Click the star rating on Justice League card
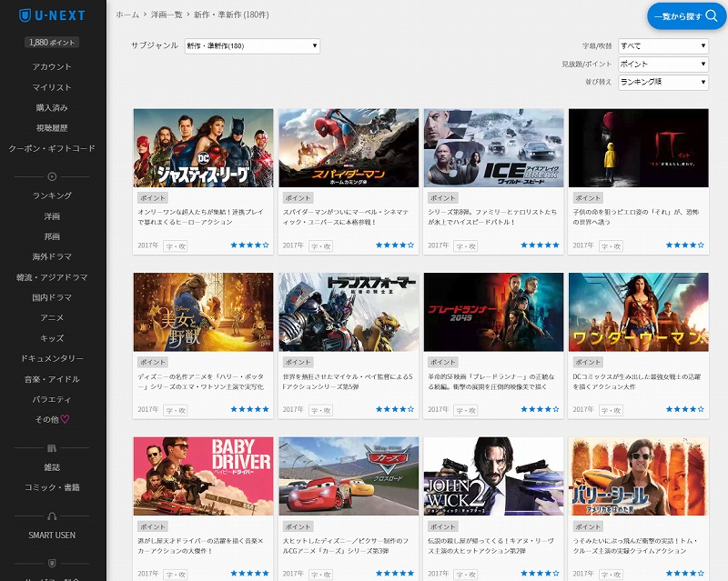Screen dimensions: 728x581 248,245
